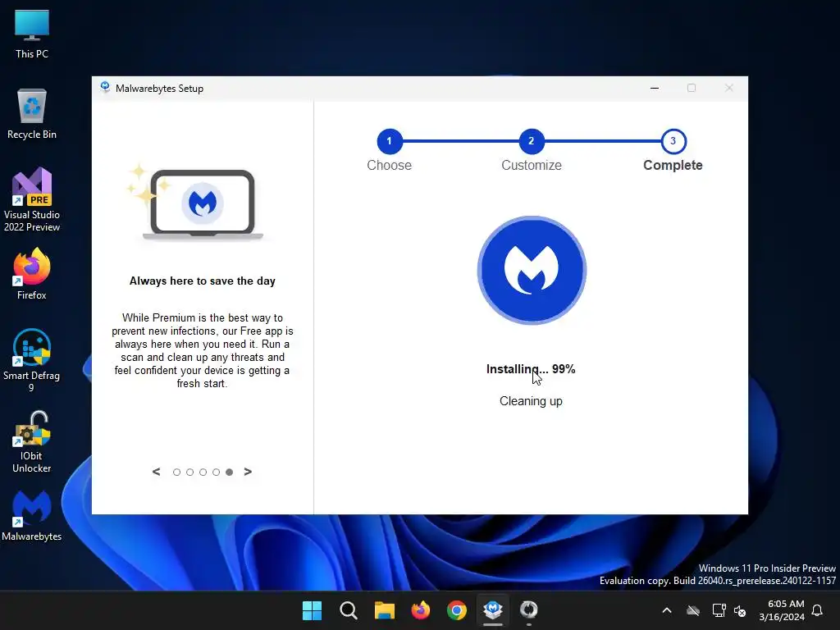Click the Choose step label
The width and height of the screenshot is (840, 630).
(x=390, y=165)
